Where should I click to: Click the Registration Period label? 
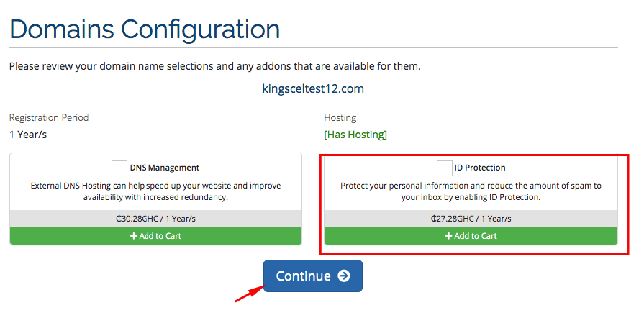(49, 117)
